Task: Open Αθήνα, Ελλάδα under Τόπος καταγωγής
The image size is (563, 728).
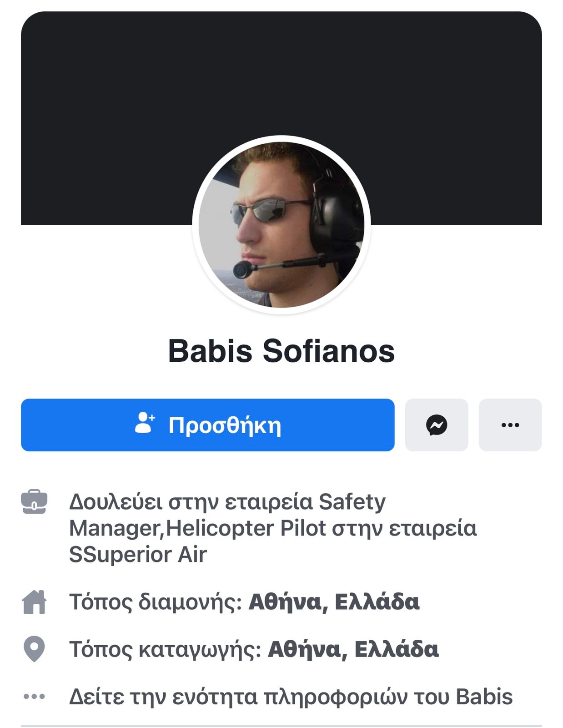Action: pyautogui.click(x=353, y=649)
